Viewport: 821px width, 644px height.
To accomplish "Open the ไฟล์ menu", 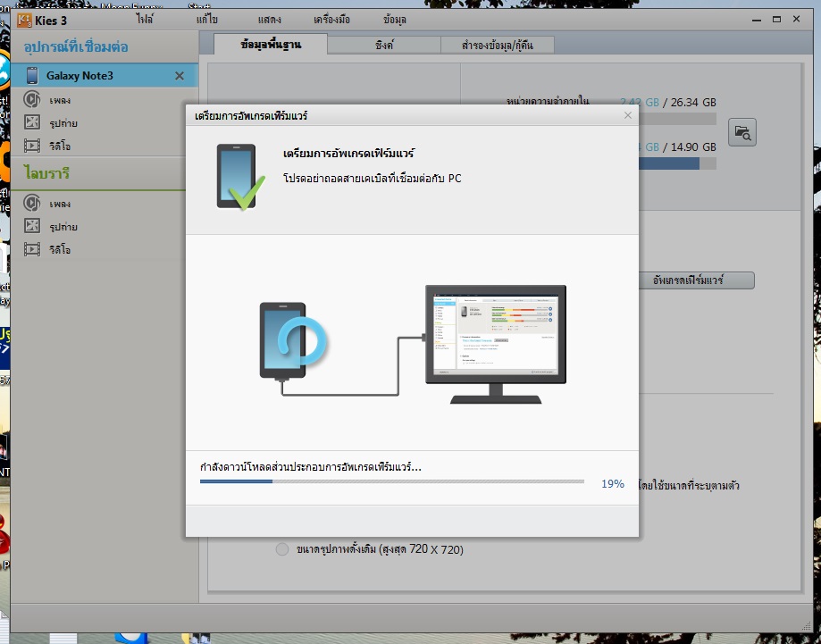I will tap(145, 20).
